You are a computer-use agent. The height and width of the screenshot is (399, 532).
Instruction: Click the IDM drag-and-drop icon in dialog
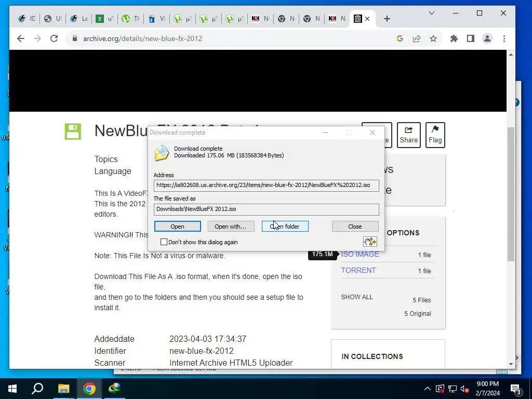pos(370,242)
